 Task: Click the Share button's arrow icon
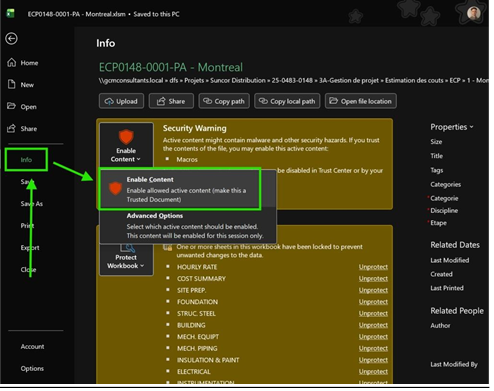(162, 101)
